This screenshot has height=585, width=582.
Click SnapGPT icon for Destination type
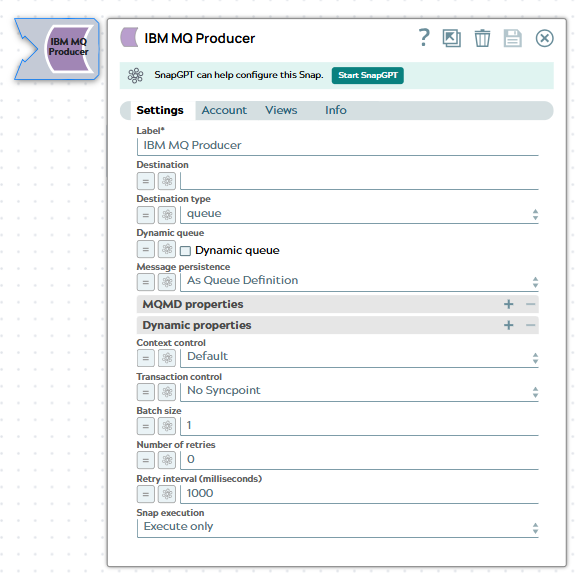pos(167,215)
